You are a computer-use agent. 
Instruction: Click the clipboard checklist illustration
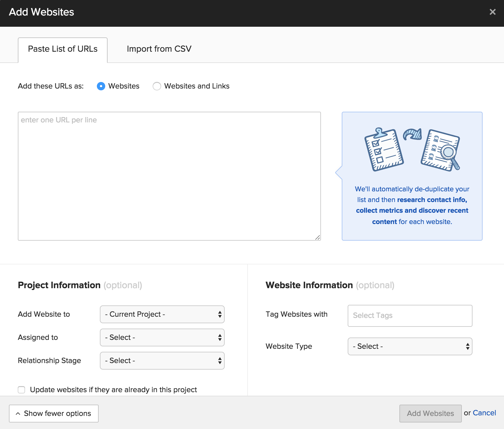point(384,150)
